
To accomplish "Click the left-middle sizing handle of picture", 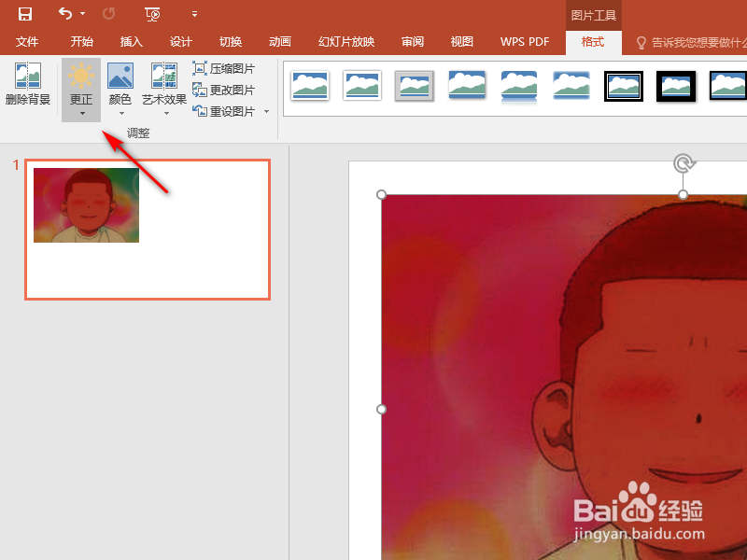I will pyautogui.click(x=381, y=409).
